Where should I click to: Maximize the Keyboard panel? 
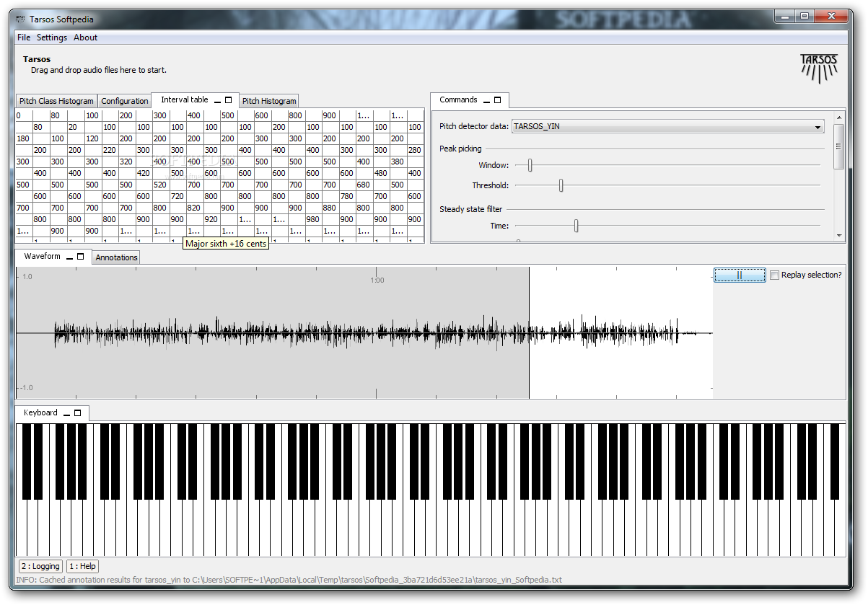(77, 413)
